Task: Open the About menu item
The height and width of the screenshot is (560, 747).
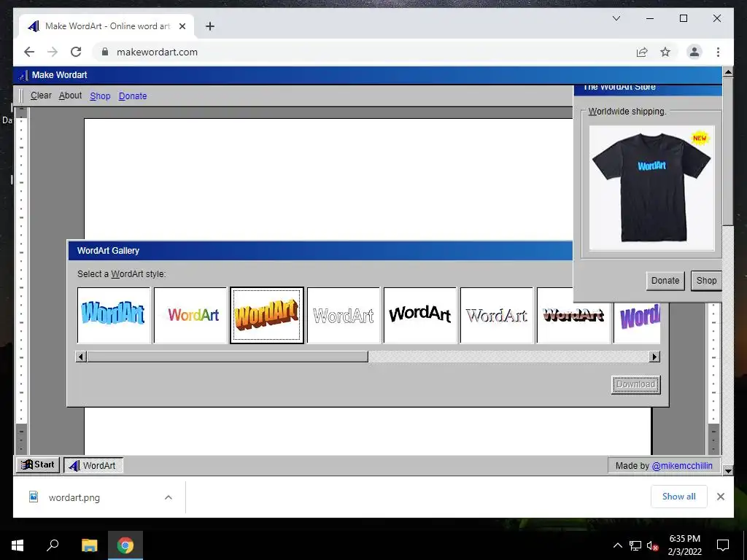Action: [x=71, y=96]
